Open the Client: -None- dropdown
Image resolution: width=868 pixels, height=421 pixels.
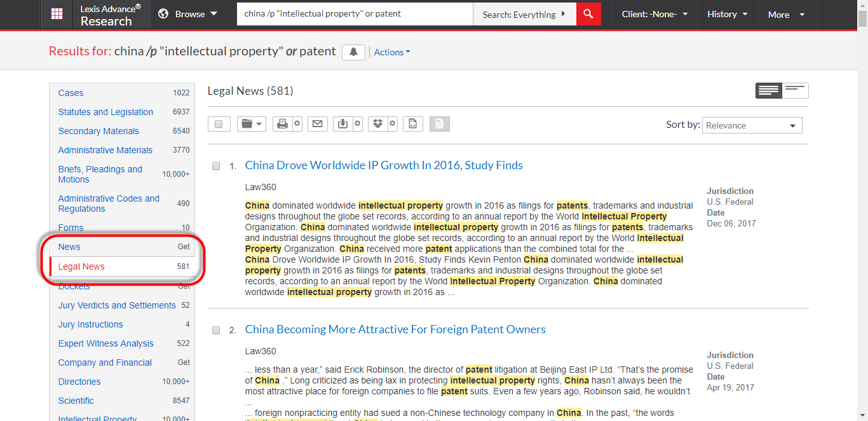pos(654,14)
